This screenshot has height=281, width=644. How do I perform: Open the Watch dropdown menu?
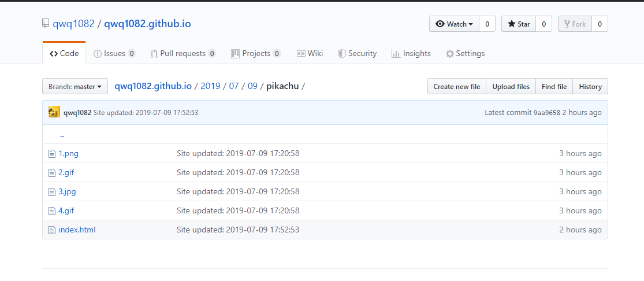click(x=455, y=24)
